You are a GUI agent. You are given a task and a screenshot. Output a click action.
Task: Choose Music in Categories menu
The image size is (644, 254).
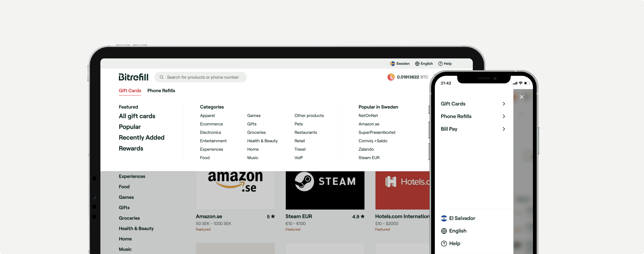[x=253, y=158]
